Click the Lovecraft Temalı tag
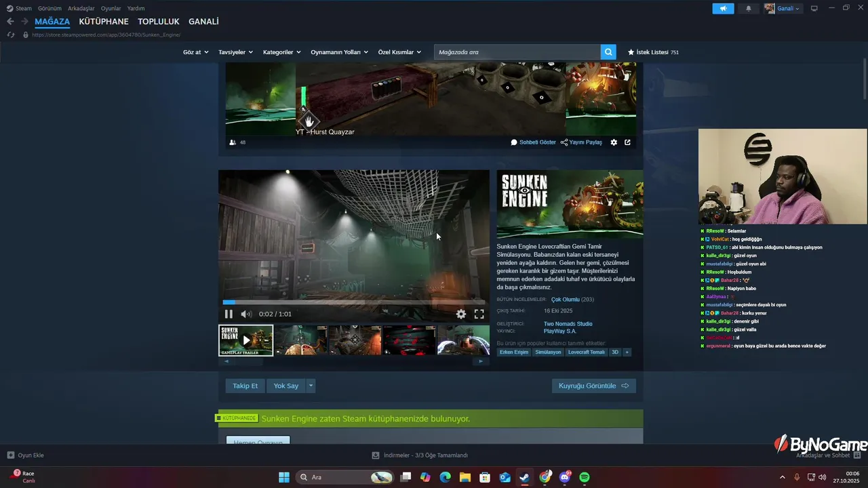Screen dimensions: 868x488 [587, 352]
